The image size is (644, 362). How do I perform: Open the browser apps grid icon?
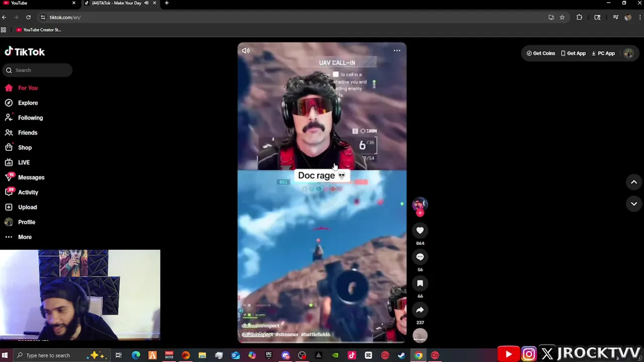tap(4, 30)
